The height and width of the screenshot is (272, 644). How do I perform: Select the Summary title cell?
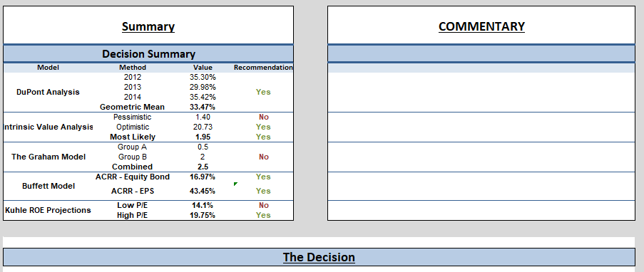(148, 26)
